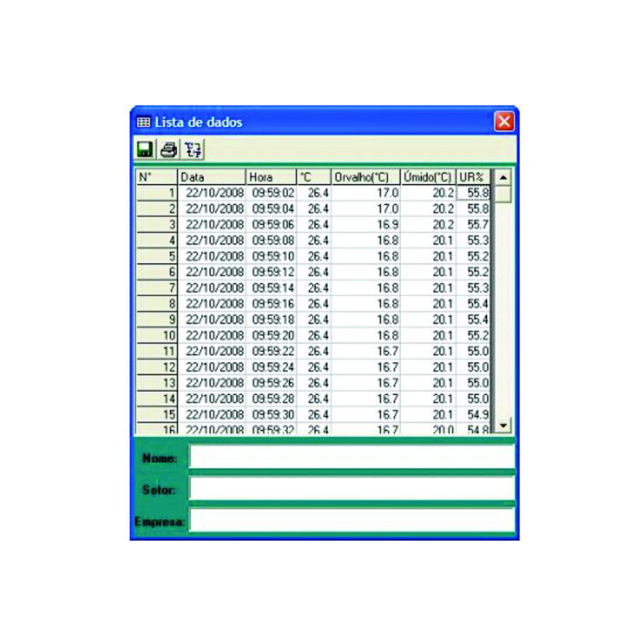Select row header number 9
The height and width of the screenshot is (644, 644).
156,319
